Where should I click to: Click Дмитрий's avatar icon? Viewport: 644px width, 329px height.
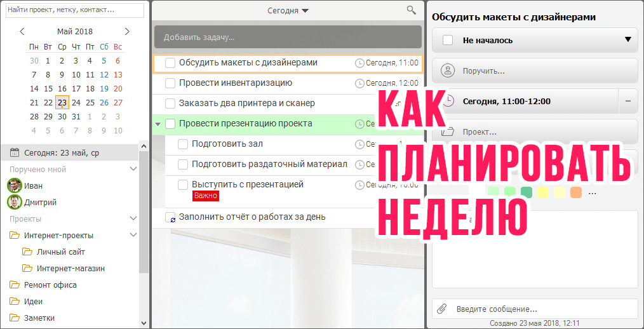click(14, 203)
